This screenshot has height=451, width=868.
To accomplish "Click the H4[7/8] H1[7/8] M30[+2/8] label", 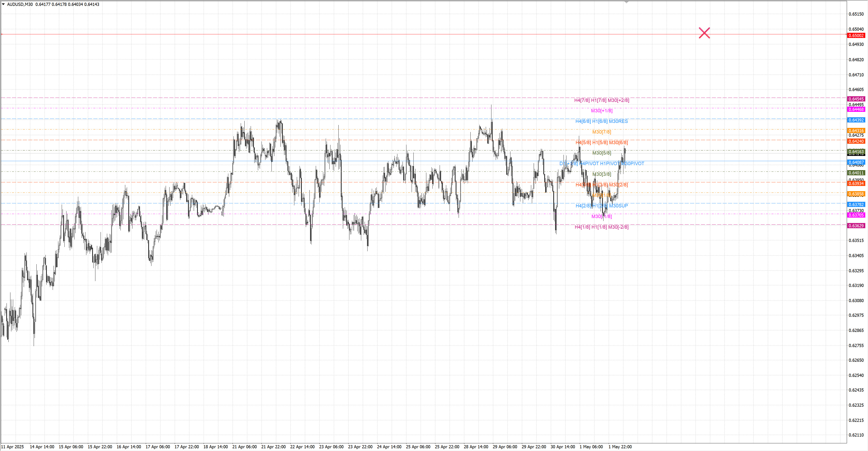I will click(601, 100).
